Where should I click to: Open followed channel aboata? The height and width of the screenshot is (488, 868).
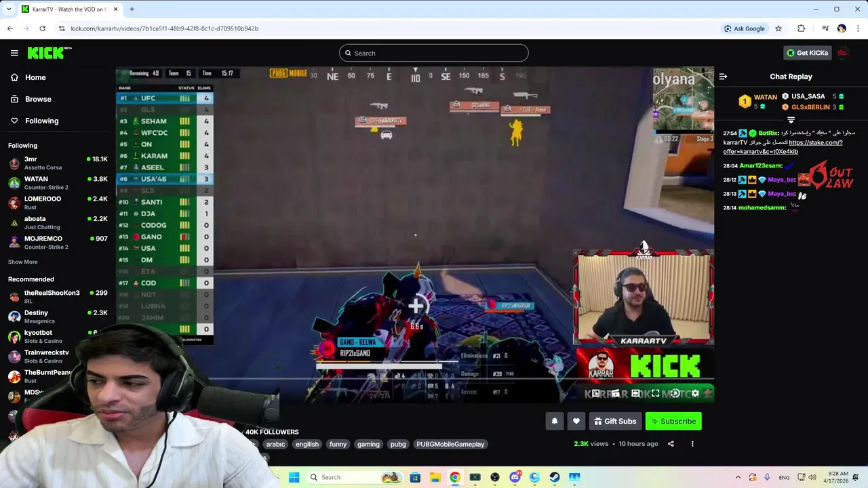click(58, 222)
